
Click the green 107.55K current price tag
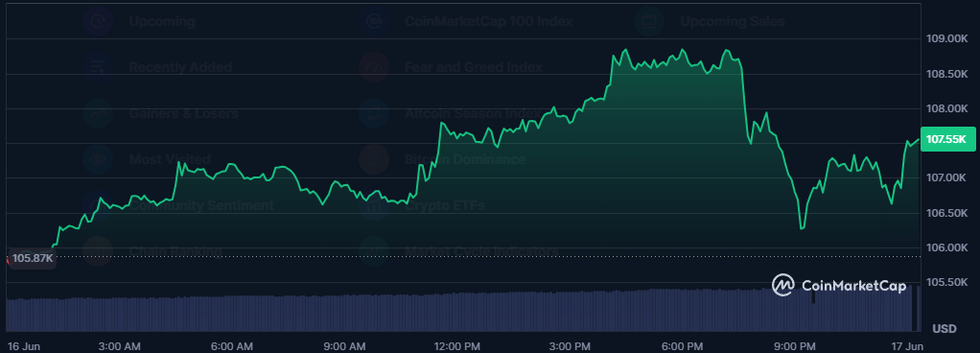click(947, 139)
